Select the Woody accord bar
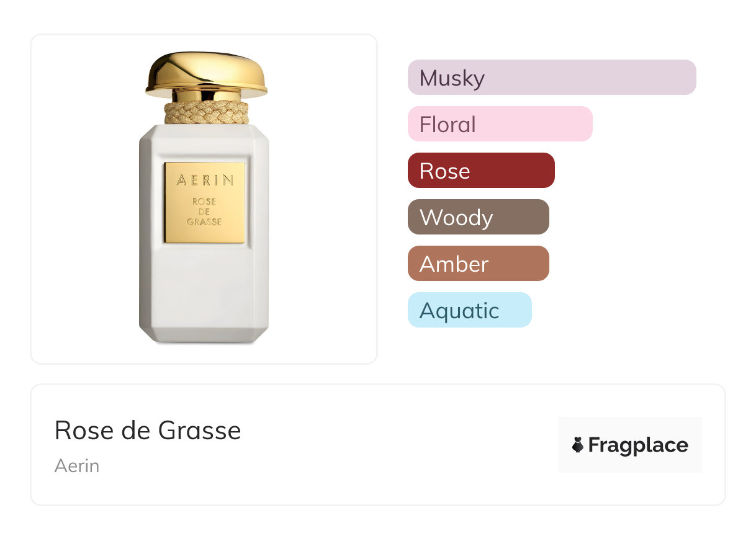This screenshot has width=756, height=536. tap(479, 217)
